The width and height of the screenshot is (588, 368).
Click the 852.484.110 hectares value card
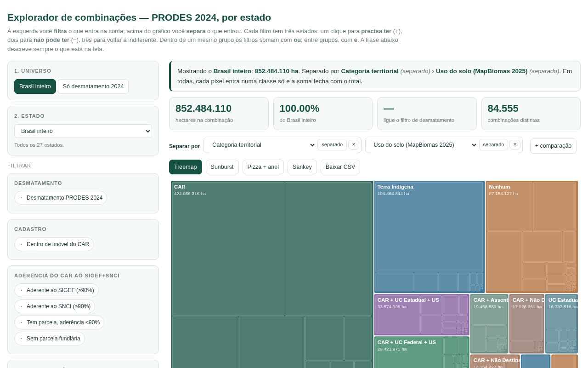(x=219, y=114)
